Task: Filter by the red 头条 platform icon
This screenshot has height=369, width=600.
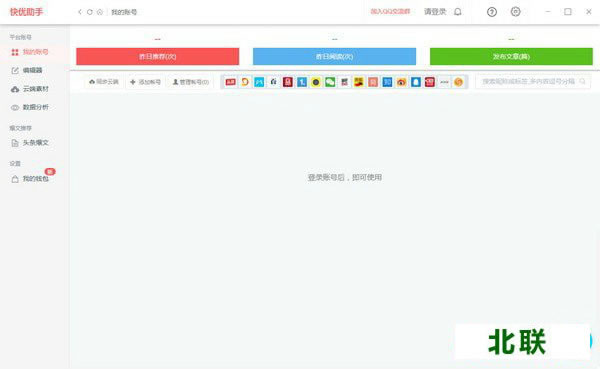Action: click(230, 82)
